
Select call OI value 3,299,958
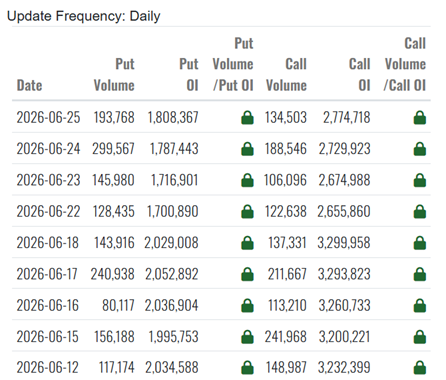(x=344, y=243)
